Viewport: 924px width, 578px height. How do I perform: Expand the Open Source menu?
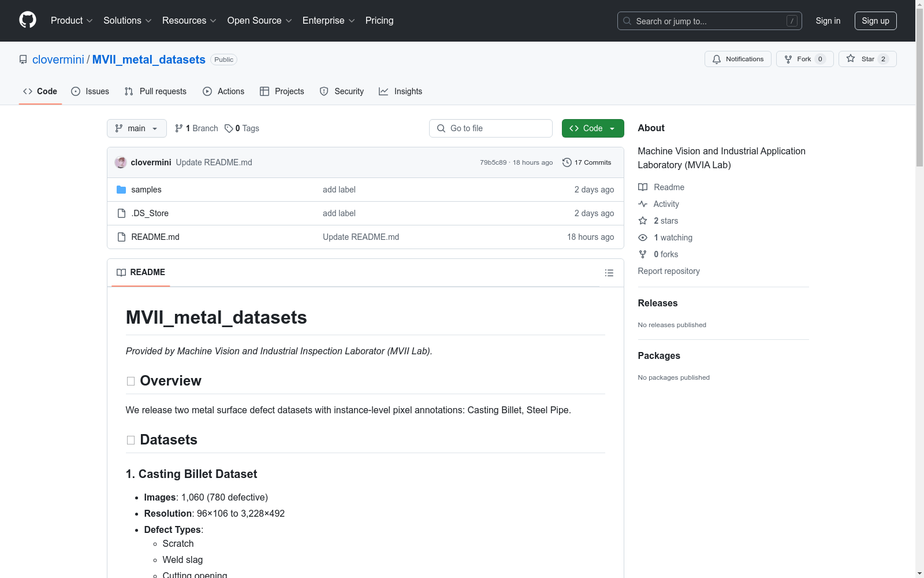click(259, 21)
